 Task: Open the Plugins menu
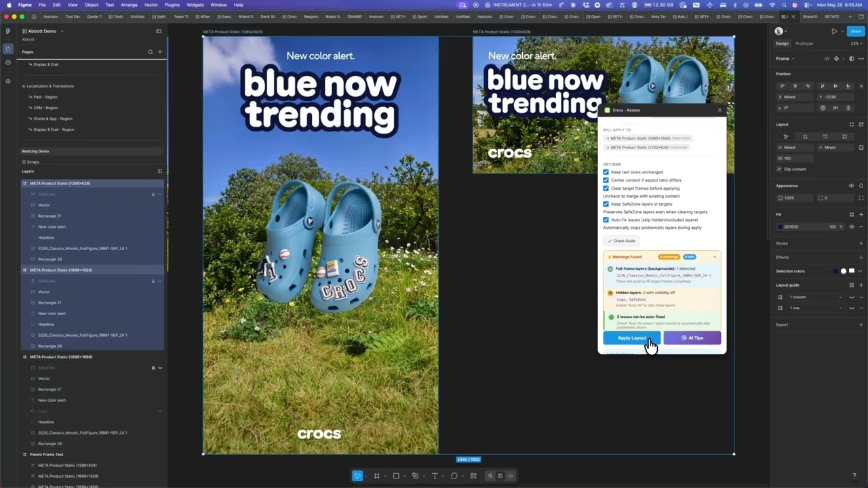172,5
